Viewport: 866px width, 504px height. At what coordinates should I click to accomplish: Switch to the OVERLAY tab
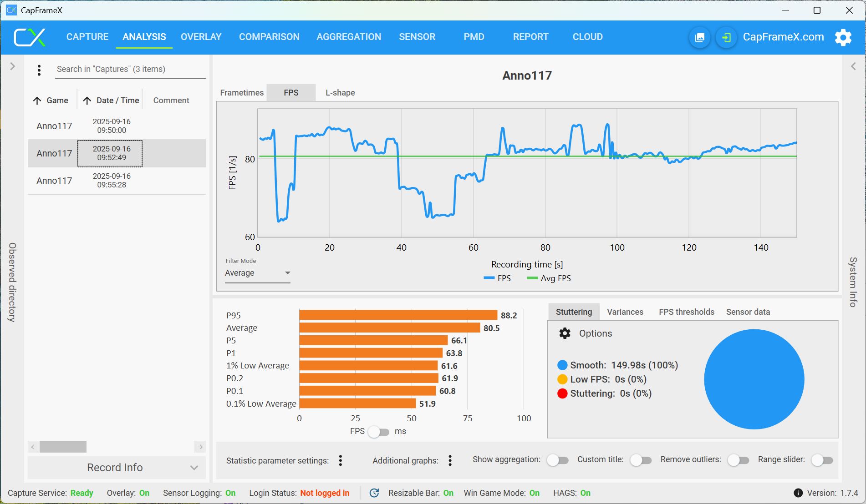(201, 37)
